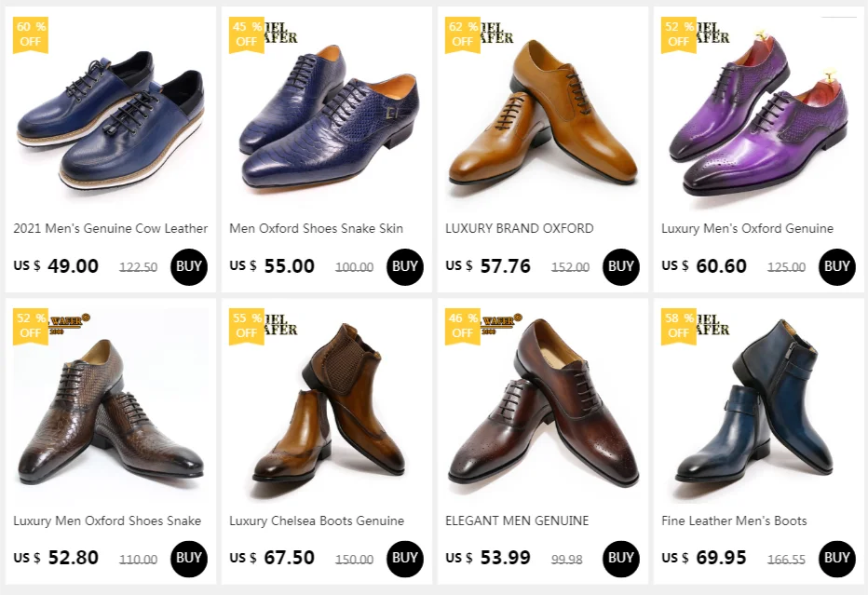View the blue snake skin Oxford photo
The image size is (868, 595).
(x=327, y=116)
